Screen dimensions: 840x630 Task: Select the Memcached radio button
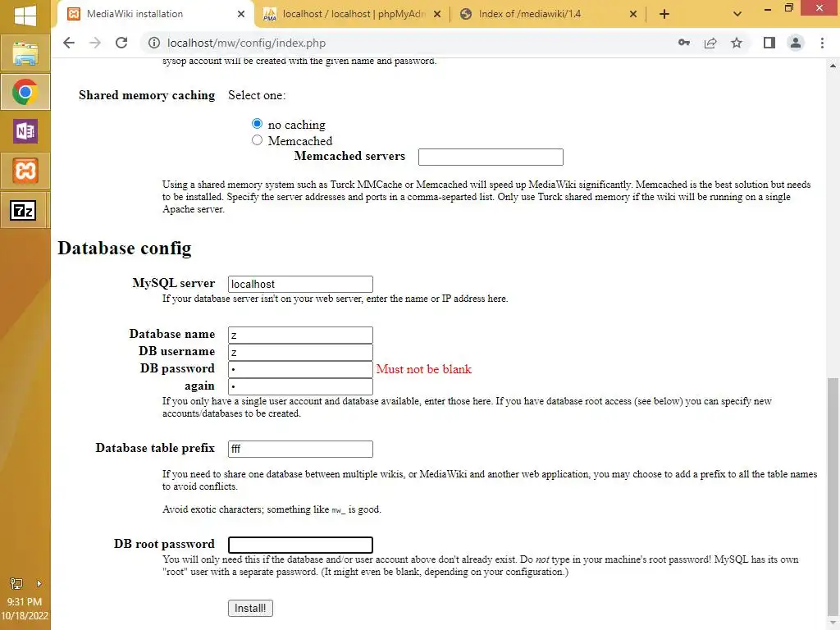(257, 139)
